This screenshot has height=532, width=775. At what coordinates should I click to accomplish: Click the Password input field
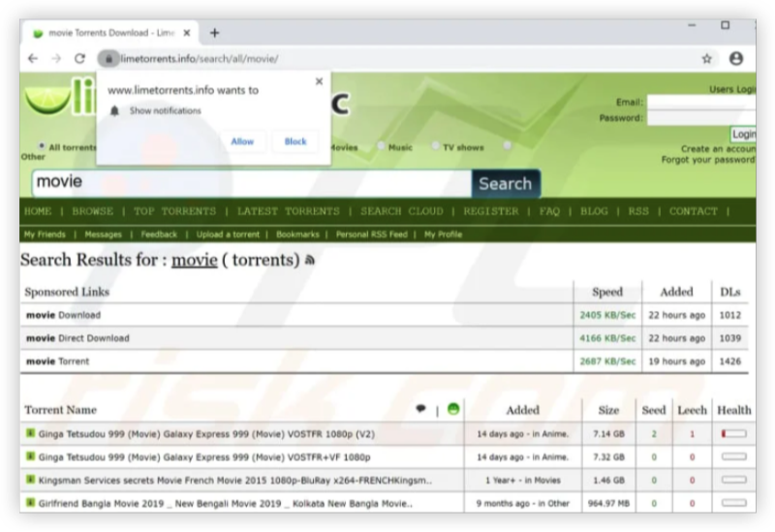point(701,118)
